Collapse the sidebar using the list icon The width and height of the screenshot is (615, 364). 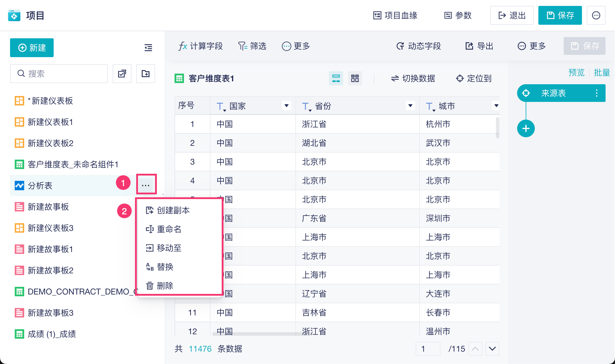tap(148, 47)
